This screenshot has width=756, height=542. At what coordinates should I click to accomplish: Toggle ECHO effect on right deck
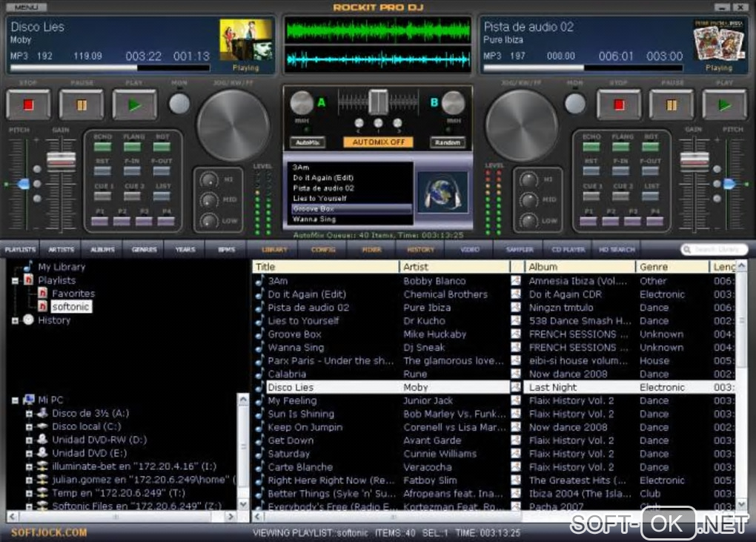click(x=591, y=147)
